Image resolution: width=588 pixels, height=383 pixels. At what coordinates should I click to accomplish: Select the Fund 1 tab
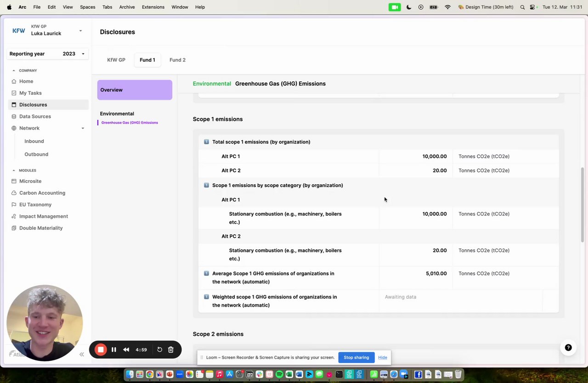[x=147, y=60]
